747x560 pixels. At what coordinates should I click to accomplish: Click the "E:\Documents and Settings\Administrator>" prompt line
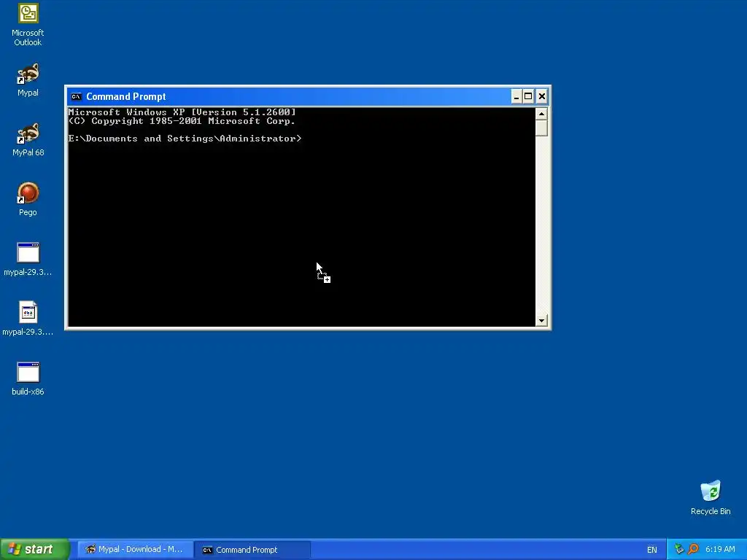[x=185, y=139]
